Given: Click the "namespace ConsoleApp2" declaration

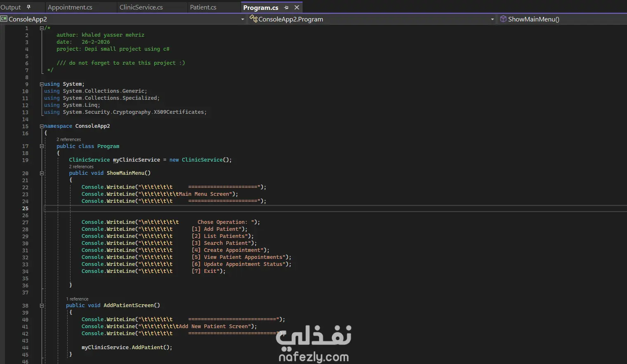Looking at the screenshot, I should (x=77, y=126).
